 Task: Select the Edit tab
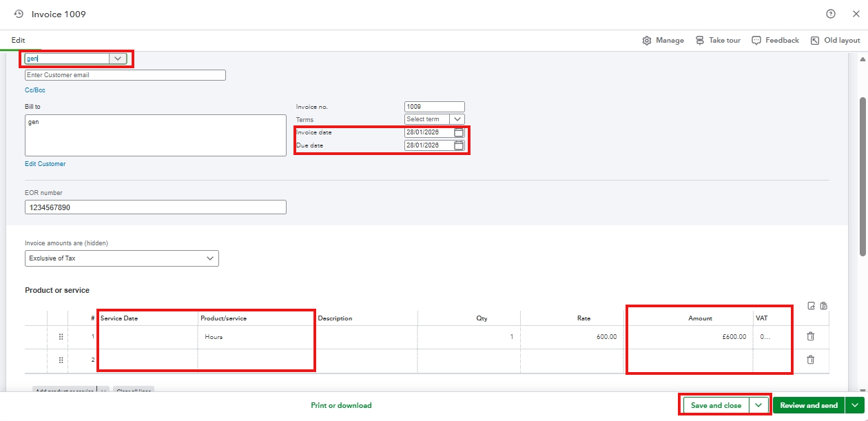point(18,41)
